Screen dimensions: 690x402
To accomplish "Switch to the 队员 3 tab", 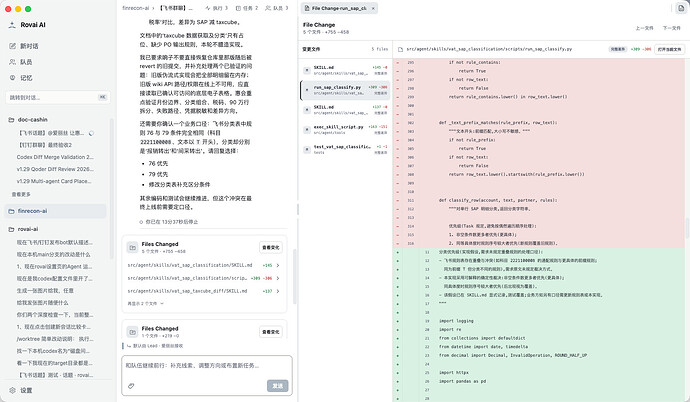I will coord(277,8).
